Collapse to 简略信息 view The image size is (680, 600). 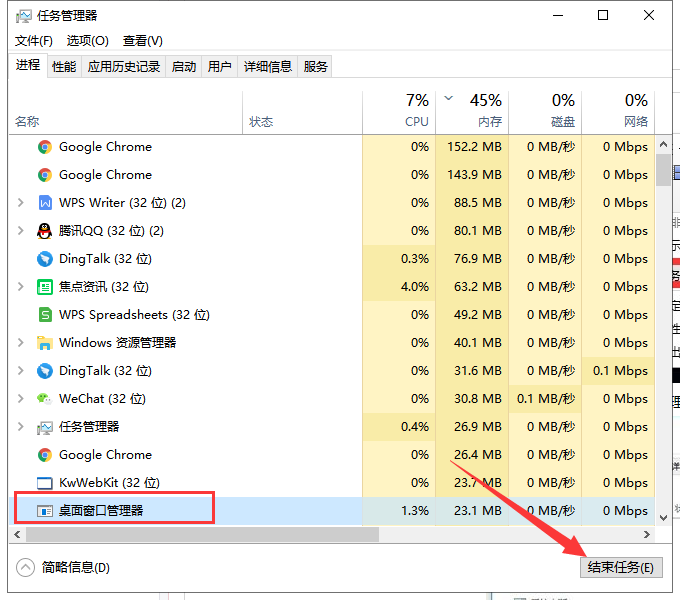coord(64,567)
